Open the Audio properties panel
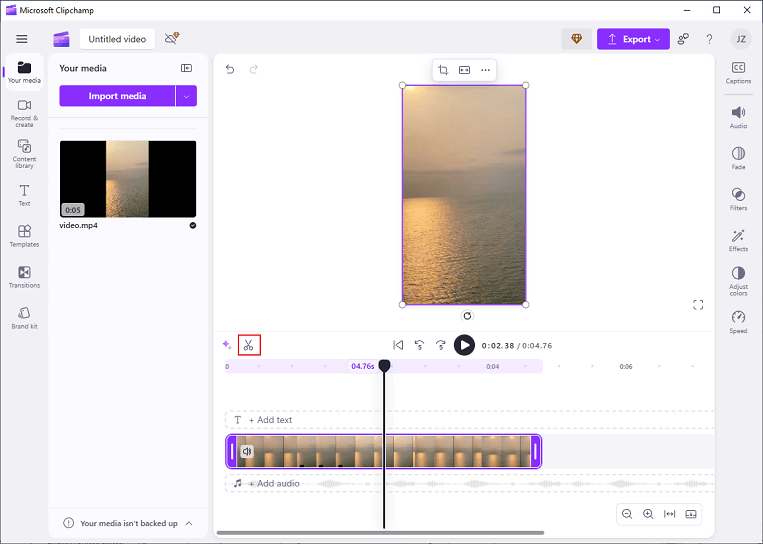Screen dimensions: 763x544 [x=738, y=117]
